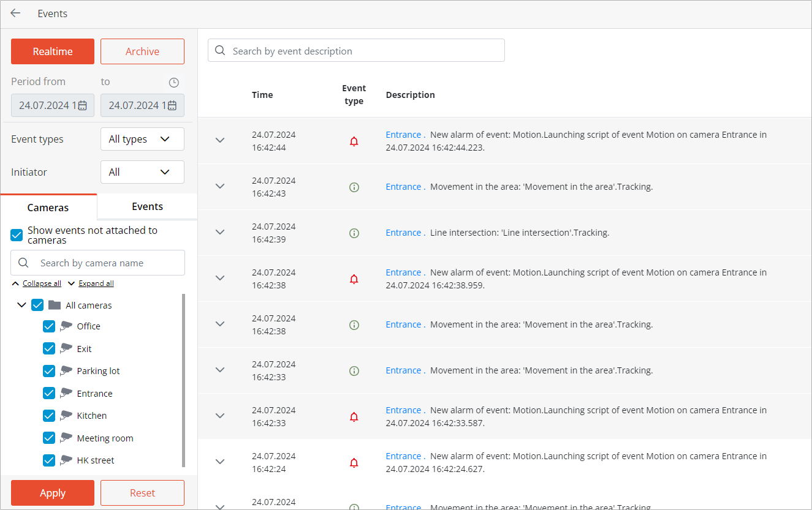Open calendar of Period to field
812x510 pixels.
pos(172,105)
